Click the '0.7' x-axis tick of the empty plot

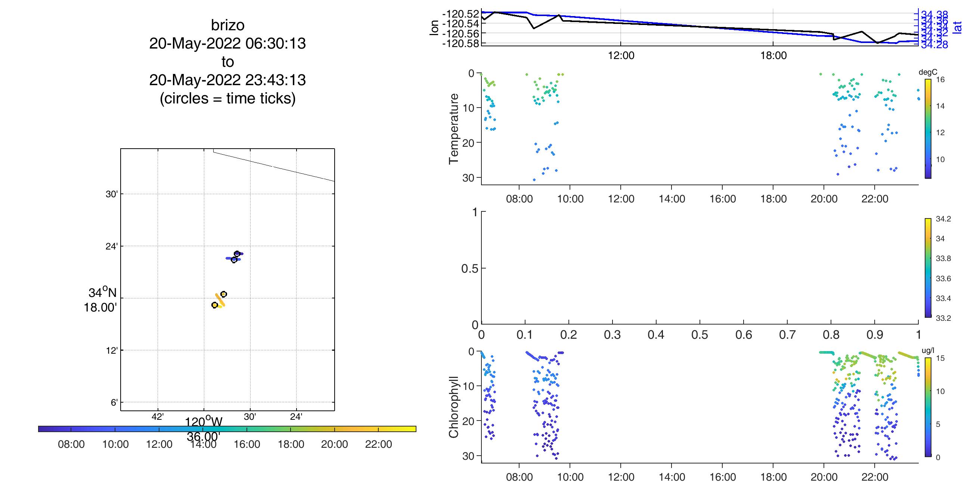787,335
